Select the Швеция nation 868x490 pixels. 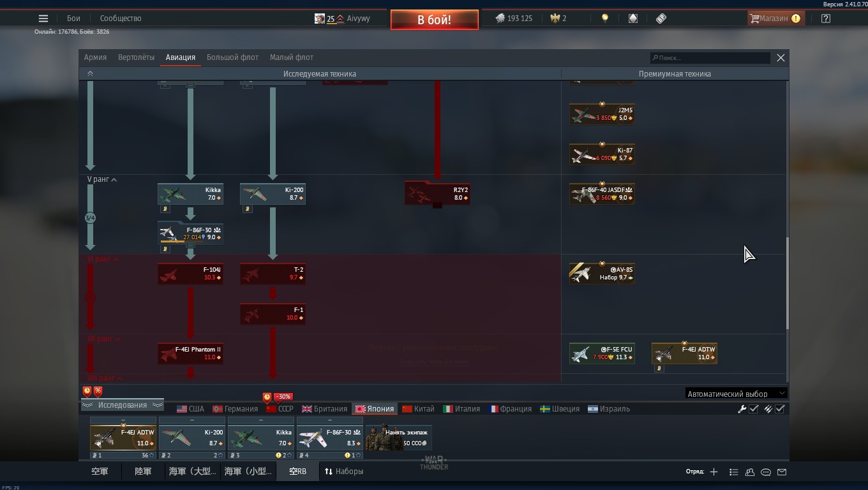coord(560,409)
